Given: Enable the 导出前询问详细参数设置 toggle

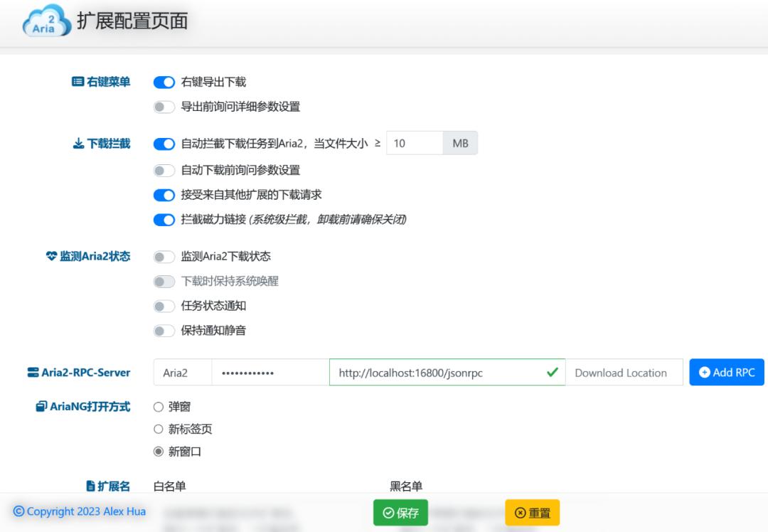Looking at the screenshot, I should (164, 106).
